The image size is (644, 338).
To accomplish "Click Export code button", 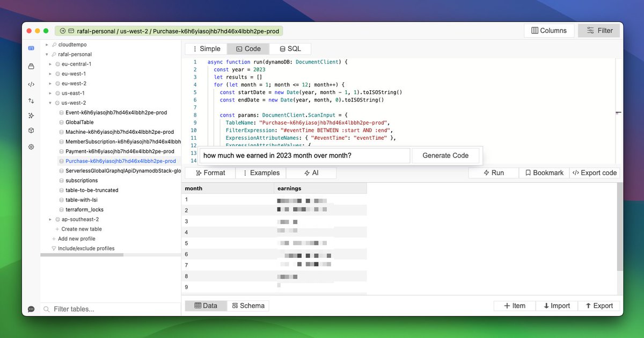I will click(595, 173).
